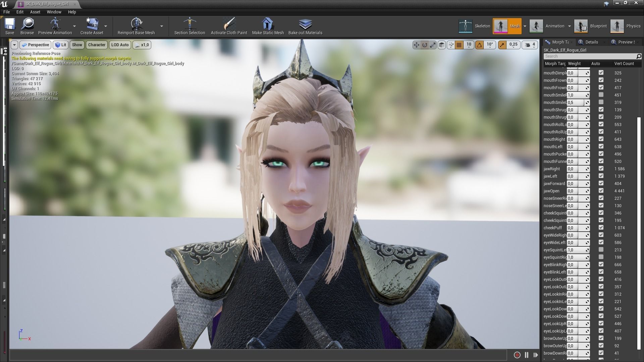Open the Asset menu
Screen dimensions: 644x362
point(35,12)
